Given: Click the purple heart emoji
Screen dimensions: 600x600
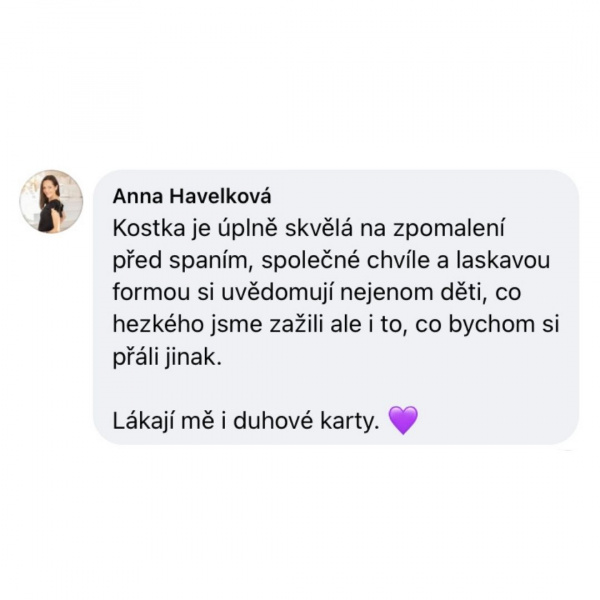Looking at the screenshot, I should coord(403,421).
